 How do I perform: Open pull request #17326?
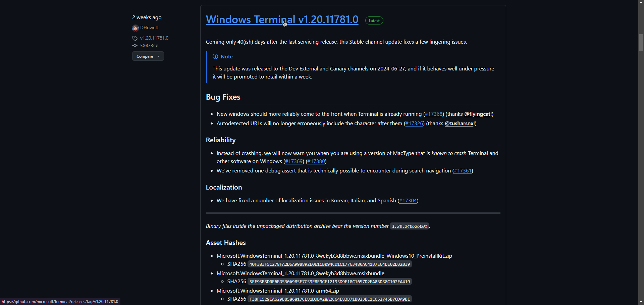(x=414, y=123)
